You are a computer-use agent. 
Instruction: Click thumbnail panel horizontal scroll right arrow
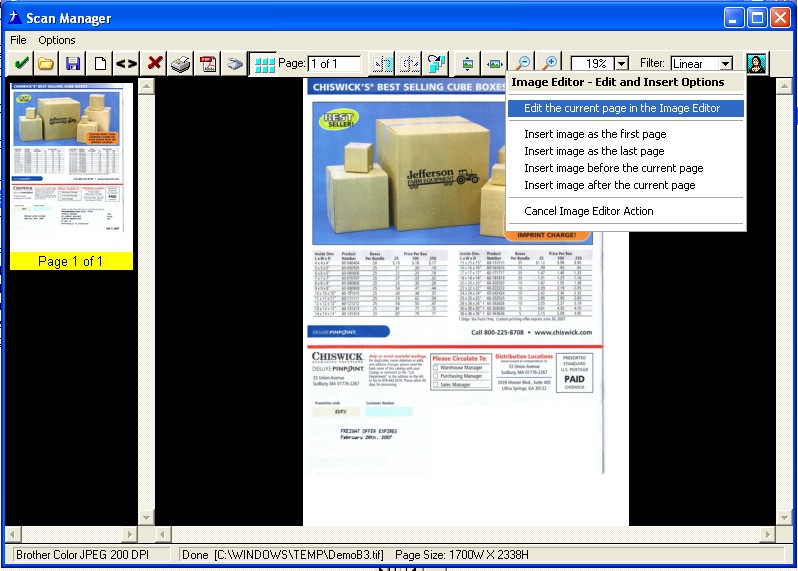click(129, 534)
